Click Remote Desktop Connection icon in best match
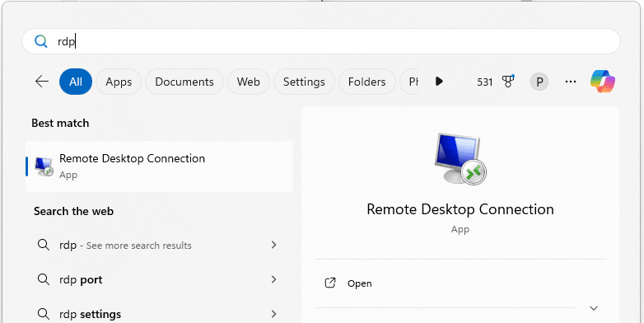The image size is (644, 323). [44, 166]
